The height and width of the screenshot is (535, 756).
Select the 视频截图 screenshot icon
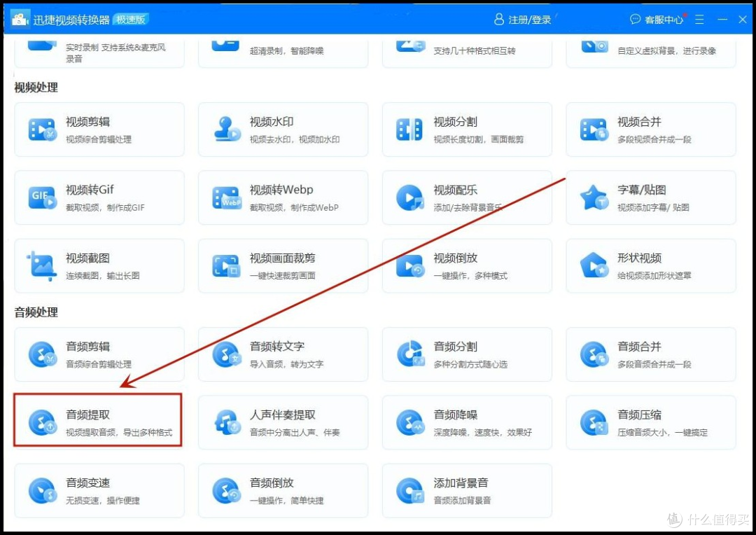point(42,265)
